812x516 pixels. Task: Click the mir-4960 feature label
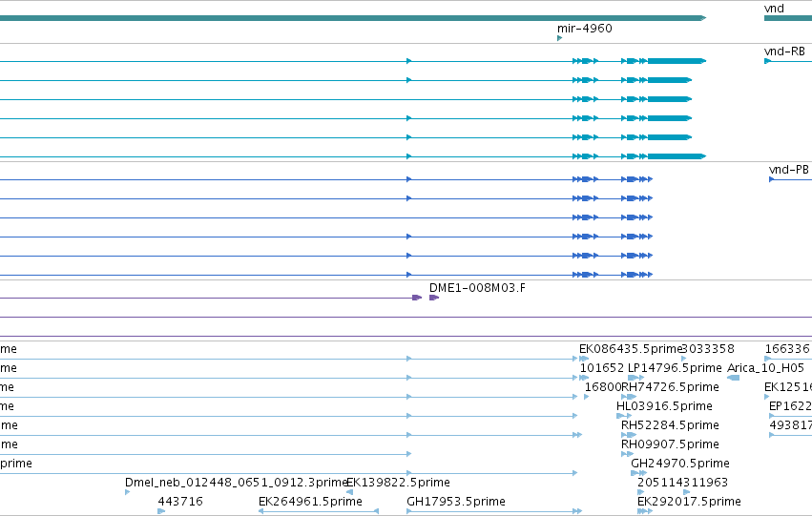[584, 29]
